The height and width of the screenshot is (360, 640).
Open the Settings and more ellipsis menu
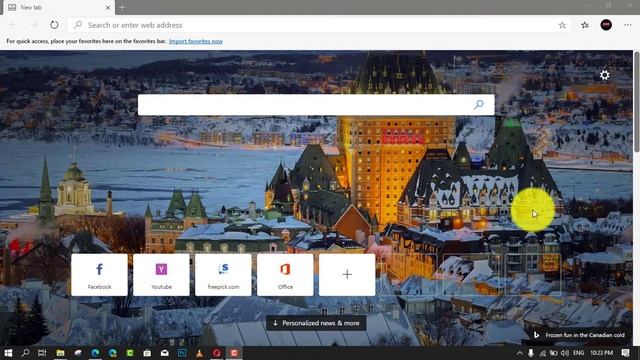point(628,25)
